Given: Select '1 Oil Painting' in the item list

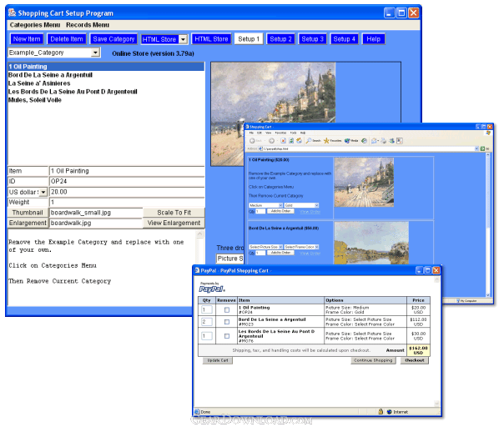Looking at the screenshot, I should tap(106, 67).
